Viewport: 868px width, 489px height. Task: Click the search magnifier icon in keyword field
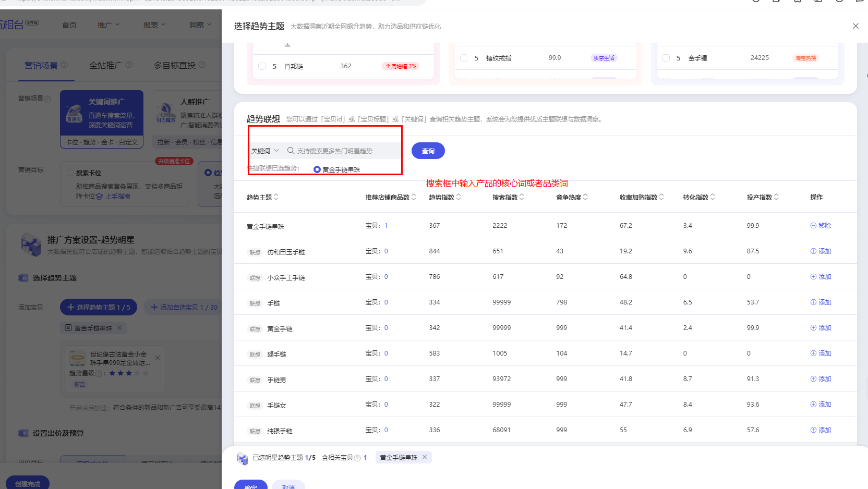pyautogui.click(x=291, y=151)
